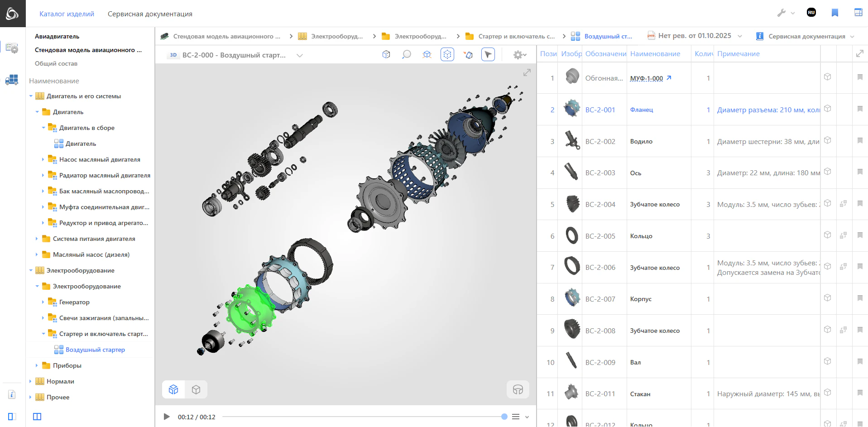Click the magnifier zoom tool in 3D toolbar

pyautogui.click(x=407, y=55)
